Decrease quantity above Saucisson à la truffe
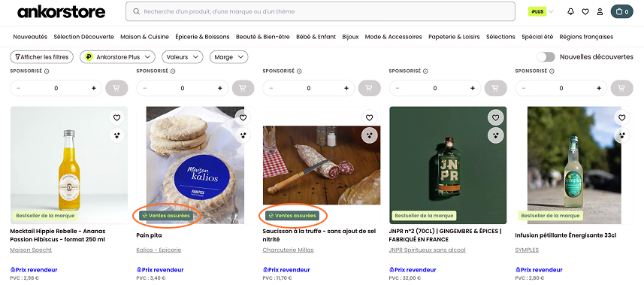Screen dimensions: 644x285 (x=271, y=88)
